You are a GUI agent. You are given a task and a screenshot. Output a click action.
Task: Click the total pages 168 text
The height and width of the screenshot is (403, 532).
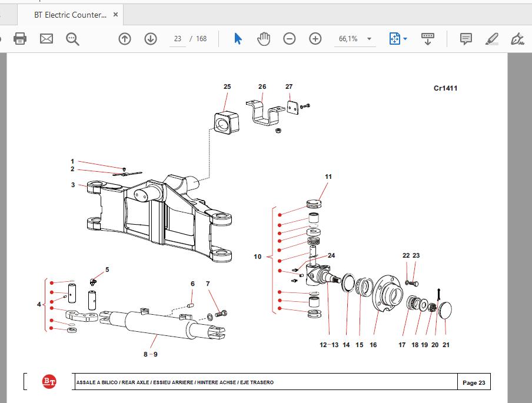click(201, 39)
